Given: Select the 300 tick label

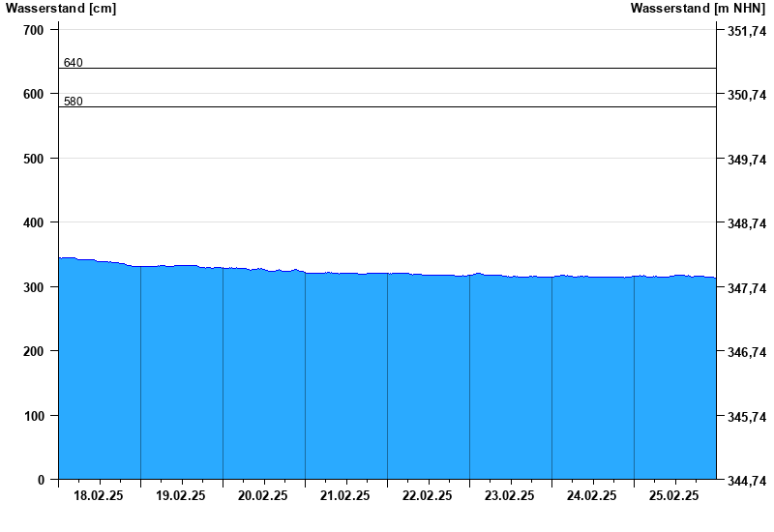Looking at the screenshot, I should point(34,287).
